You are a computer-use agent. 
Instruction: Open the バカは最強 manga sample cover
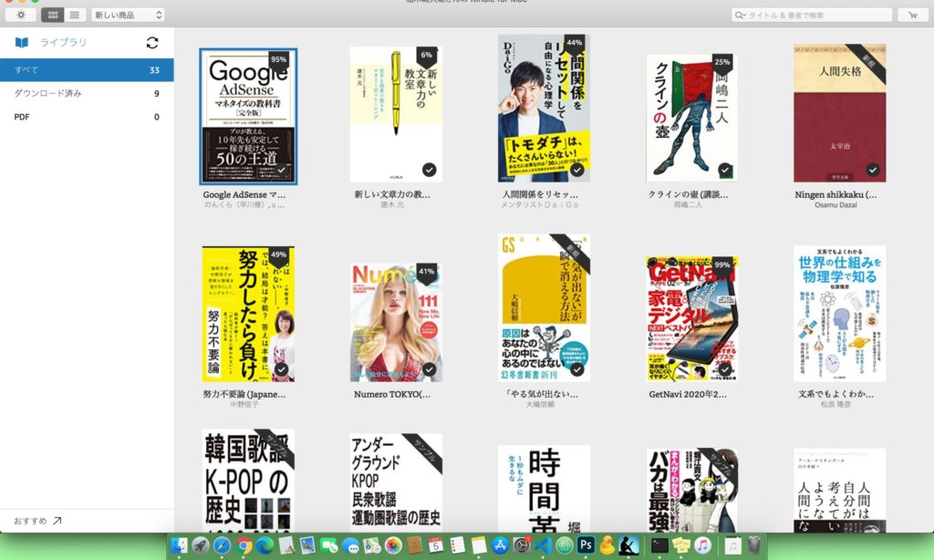[x=692, y=490]
